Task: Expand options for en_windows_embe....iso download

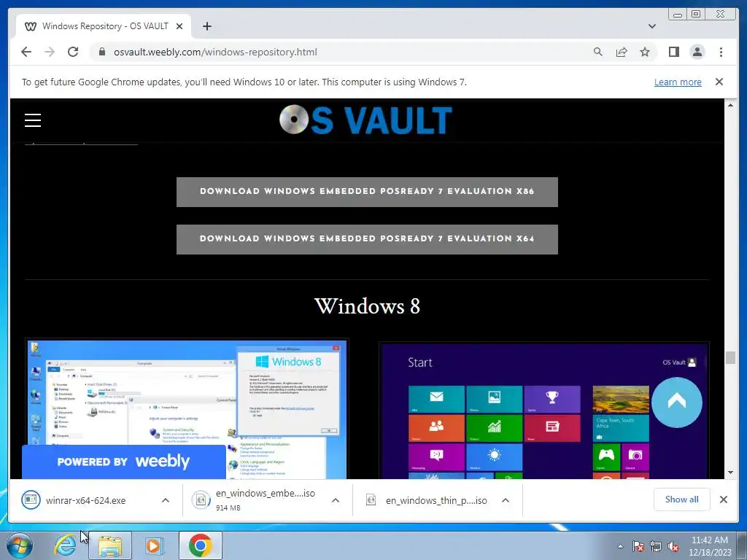Action: coord(336,500)
